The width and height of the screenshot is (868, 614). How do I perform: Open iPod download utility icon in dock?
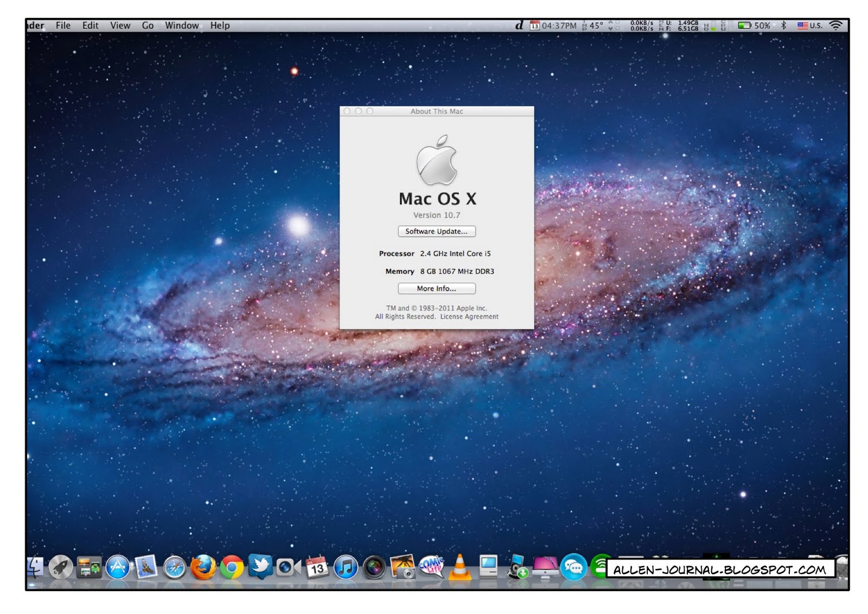click(x=517, y=567)
